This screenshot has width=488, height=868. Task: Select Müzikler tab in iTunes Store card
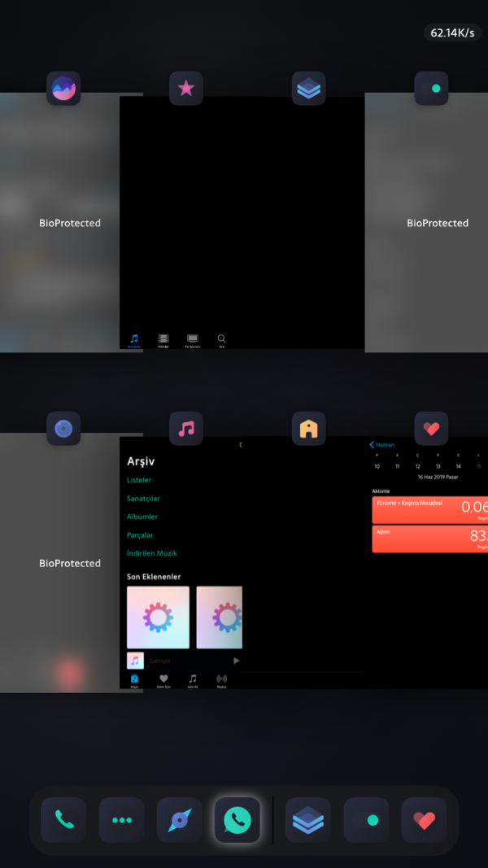click(134, 341)
